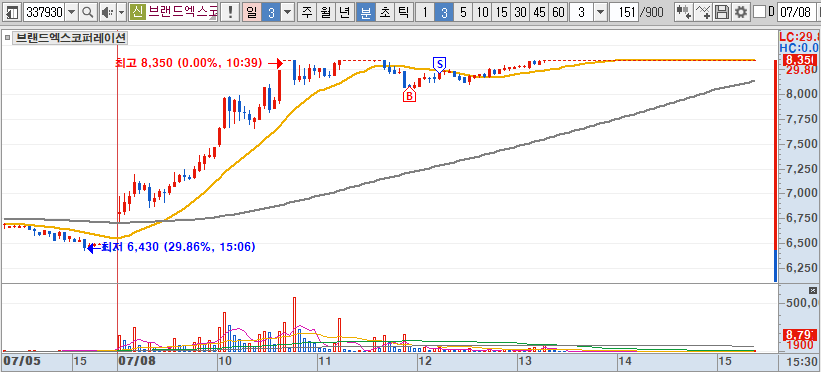821x372 pixels.
Task: Set interval to 30 minutes
Action: pyautogui.click(x=520, y=12)
